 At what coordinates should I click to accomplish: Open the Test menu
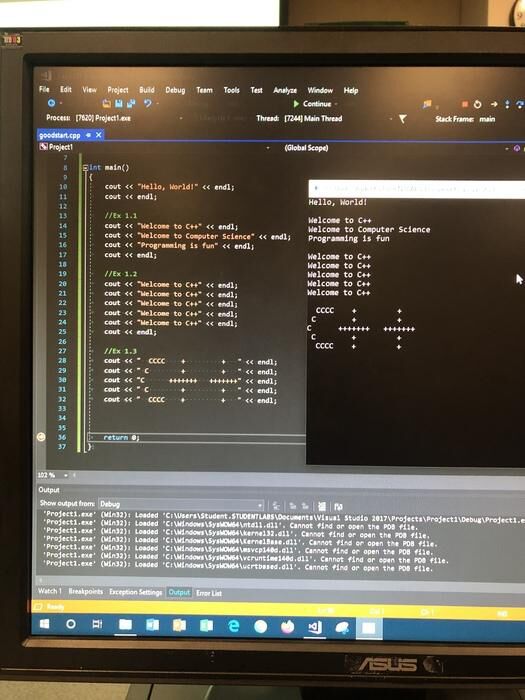(256, 90)
